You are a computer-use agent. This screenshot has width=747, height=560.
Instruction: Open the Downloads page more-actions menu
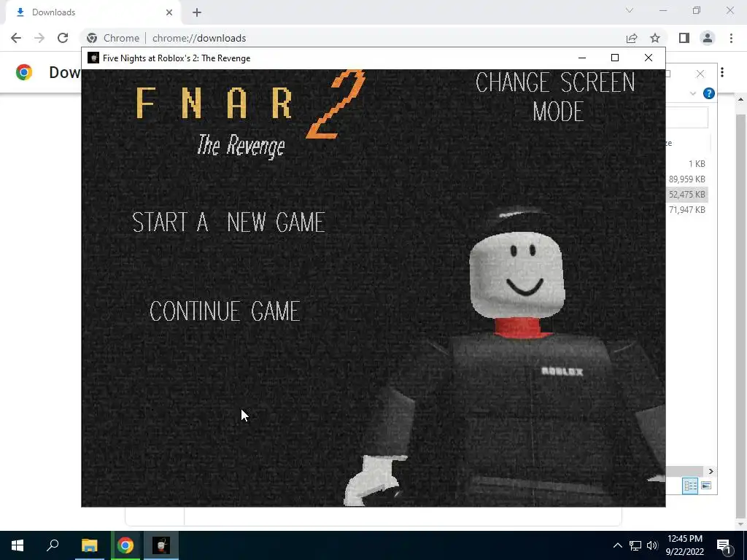(x=722, y=72)
